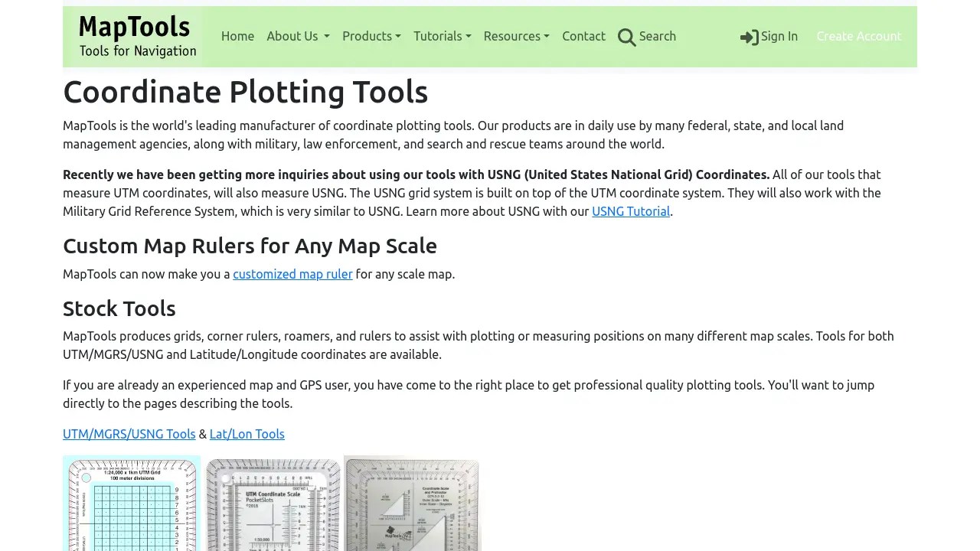Open the Lat/Lon Tools link
Image resolution: width=980 pixels, height=551 pixels.
[x=247, y=434]
